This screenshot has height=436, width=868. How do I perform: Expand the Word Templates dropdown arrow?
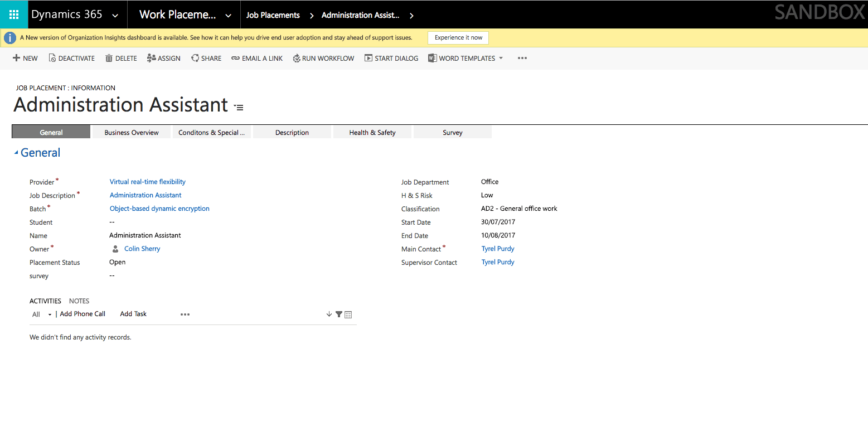[501, 58]
